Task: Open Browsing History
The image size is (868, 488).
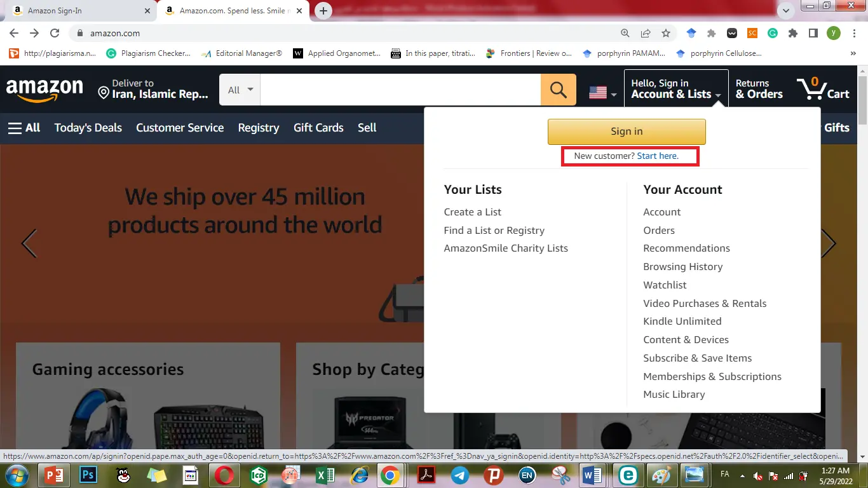Action: pyautogui.click(x=683, y=267)
